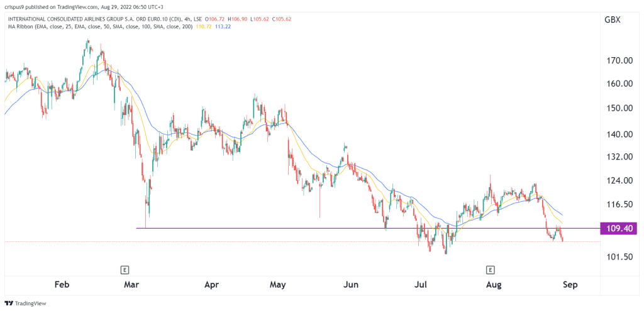Click the May label on time axis

[278, 285]
